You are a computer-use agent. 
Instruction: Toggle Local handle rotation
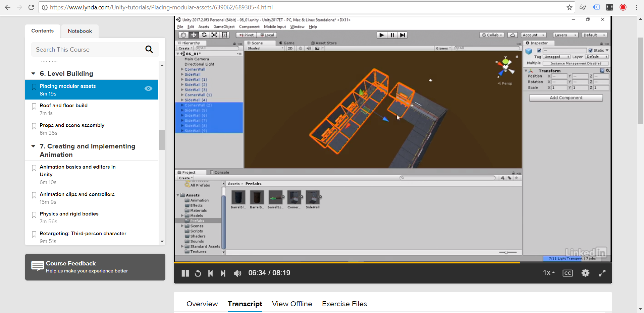pos(267,35)
